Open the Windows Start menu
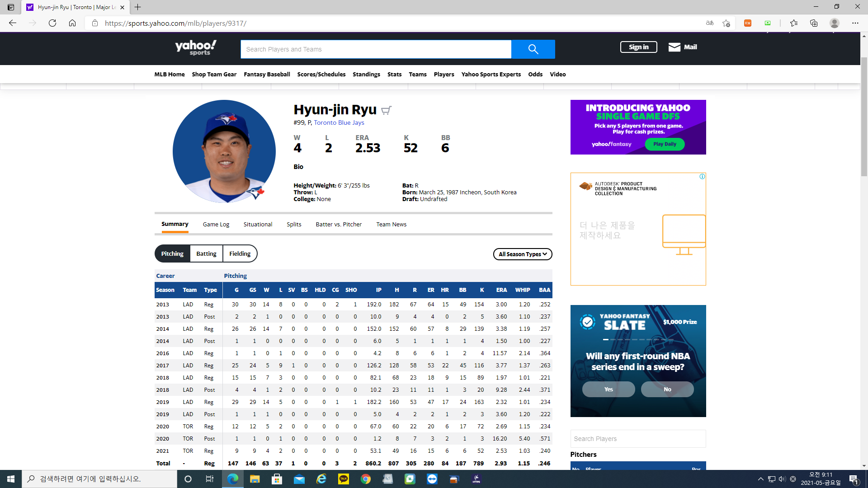868x488 pixels. coord(11,479)
